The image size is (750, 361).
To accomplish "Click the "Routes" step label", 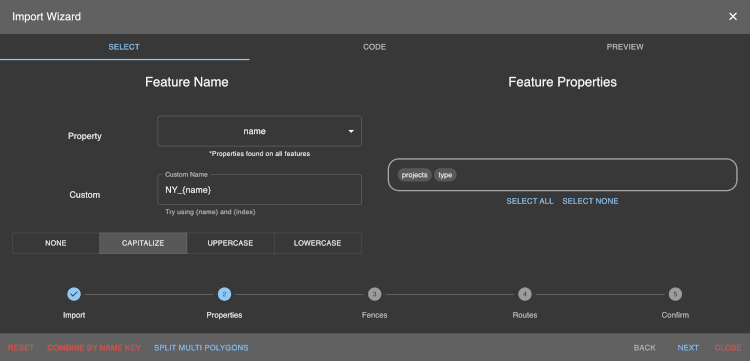I will (525, 315).
